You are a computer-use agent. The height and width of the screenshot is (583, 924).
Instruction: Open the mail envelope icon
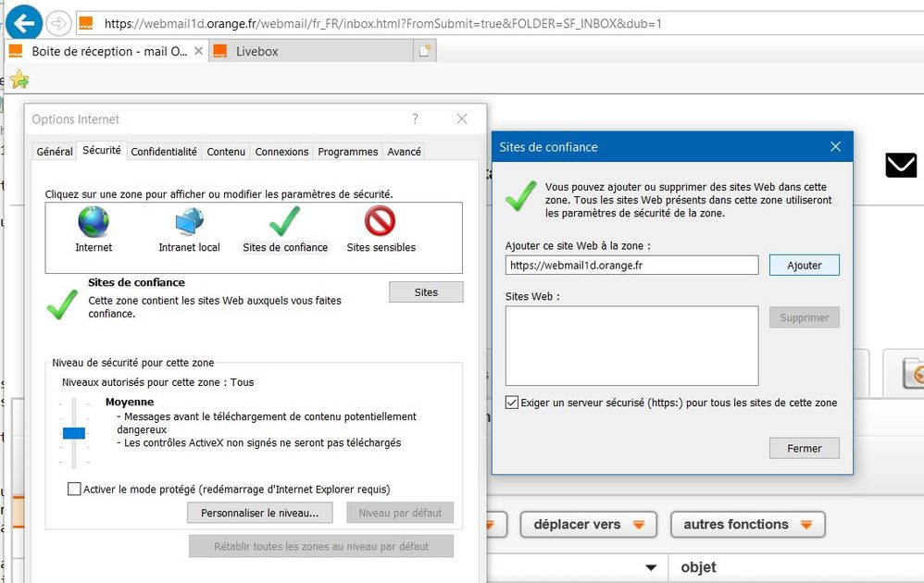click(901, 166)
